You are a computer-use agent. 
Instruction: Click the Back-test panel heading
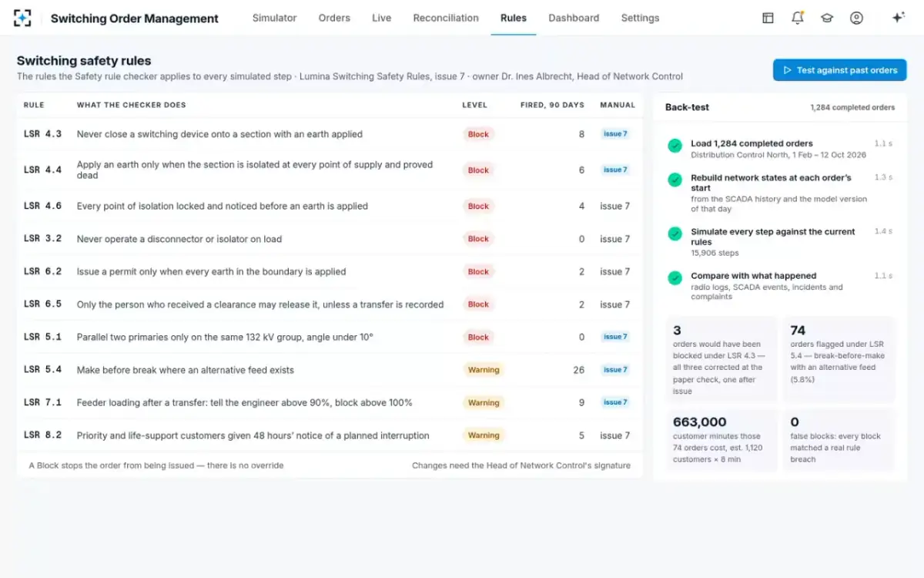click(x=688, y=107)
